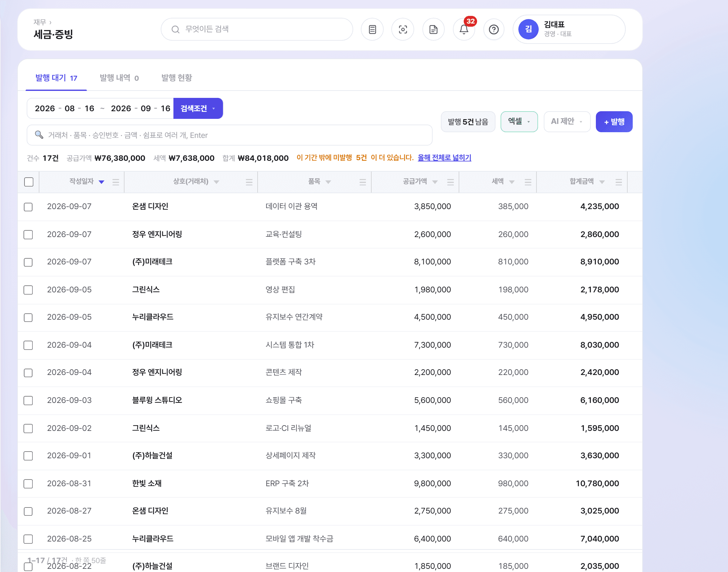The height and width of the screenshot is (572, 728).
Task: Open column menu icon for 세액
Action: pyautogui.click(x=528, y=182)
